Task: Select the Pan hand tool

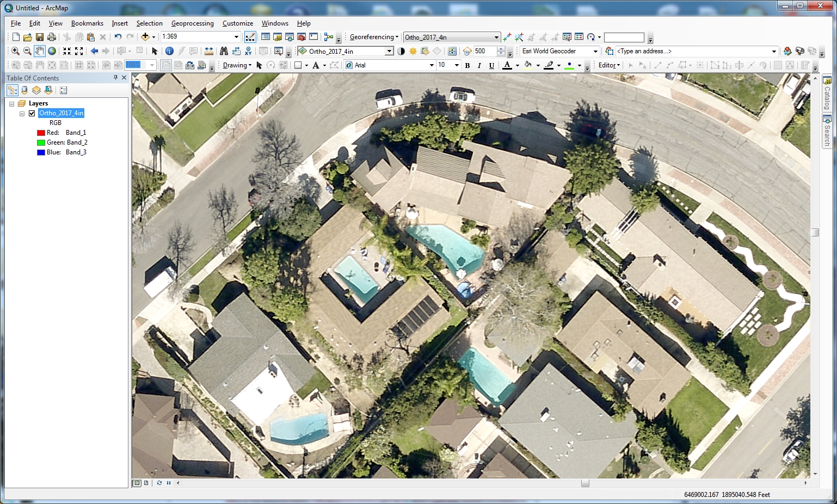Action: (x=40, y=51)
